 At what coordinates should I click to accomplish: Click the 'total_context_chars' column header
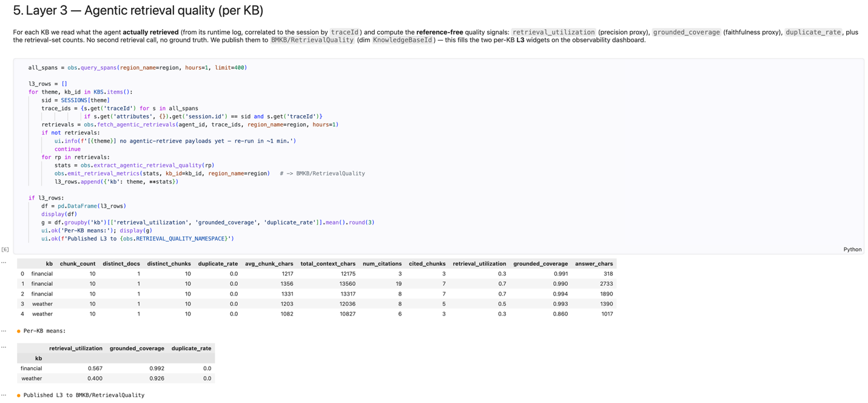328,263
